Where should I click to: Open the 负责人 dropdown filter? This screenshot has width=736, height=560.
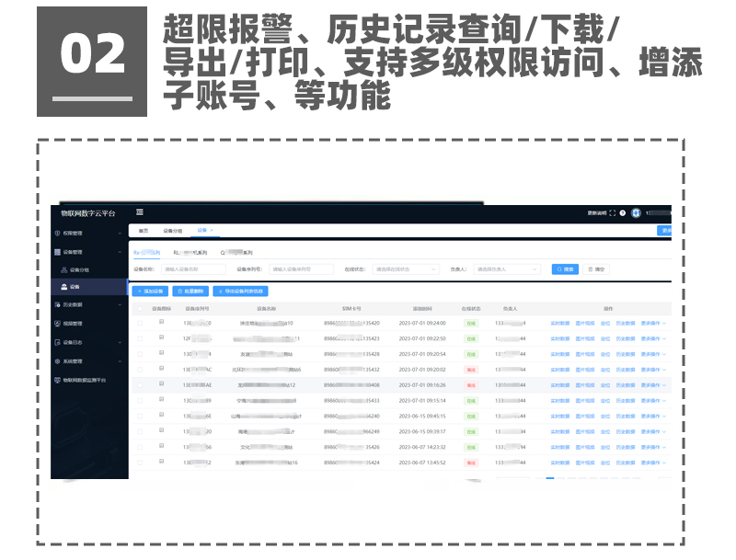[507, 269]
